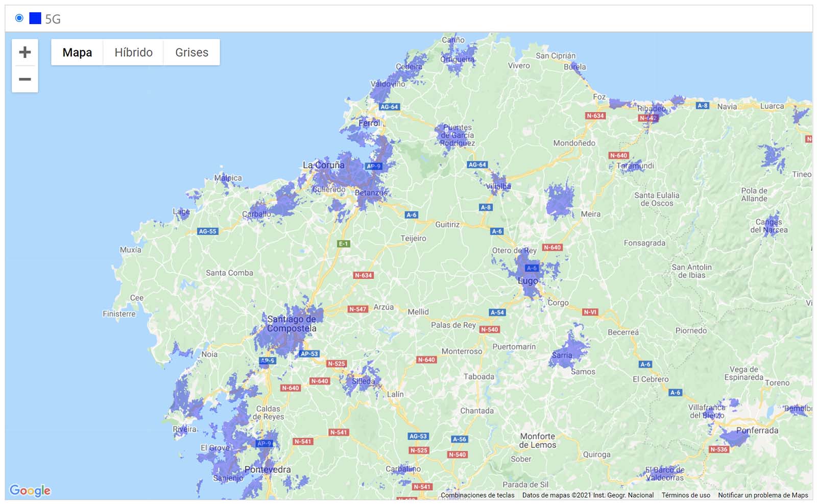Click the Datos de mapas ©2021 attribution
The height and width of the screenshot is (504, 817).
[588, 495]
